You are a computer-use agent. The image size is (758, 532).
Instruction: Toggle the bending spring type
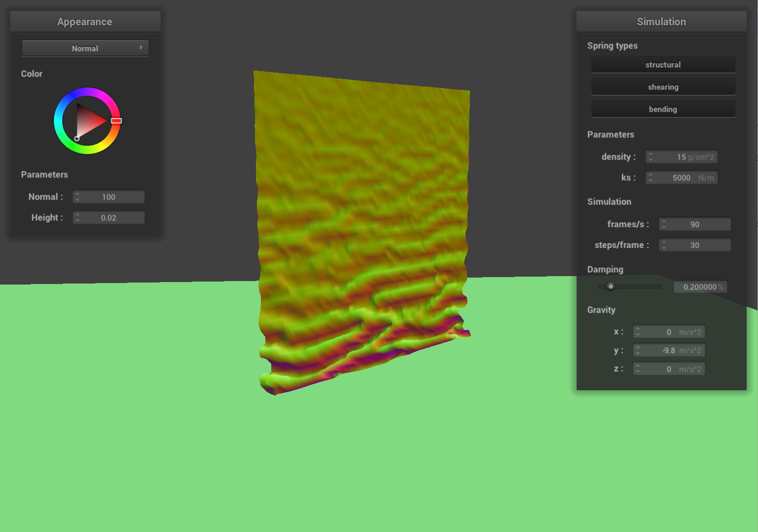(663, 109)
